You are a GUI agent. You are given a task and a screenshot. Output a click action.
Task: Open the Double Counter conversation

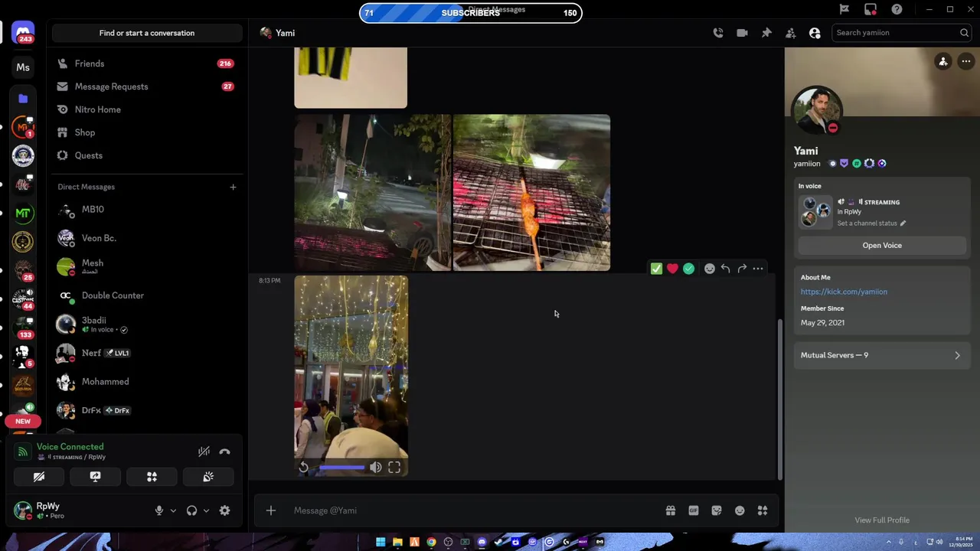[147, 295]
